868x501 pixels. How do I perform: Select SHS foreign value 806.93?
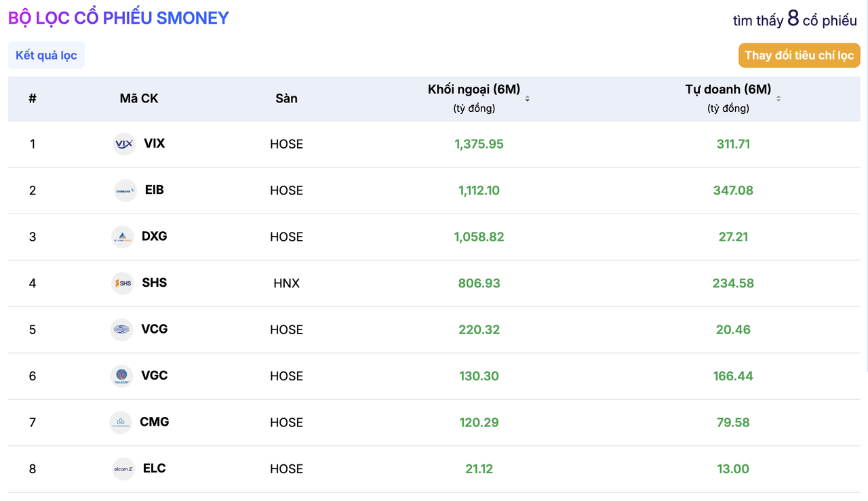[479, 283]
